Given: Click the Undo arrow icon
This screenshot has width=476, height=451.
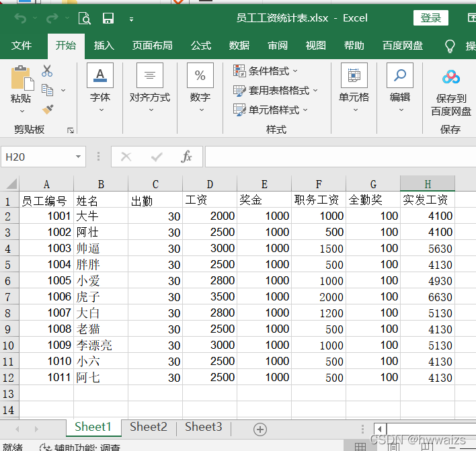Looking at the screenshot, I should [x=20, y=19].
